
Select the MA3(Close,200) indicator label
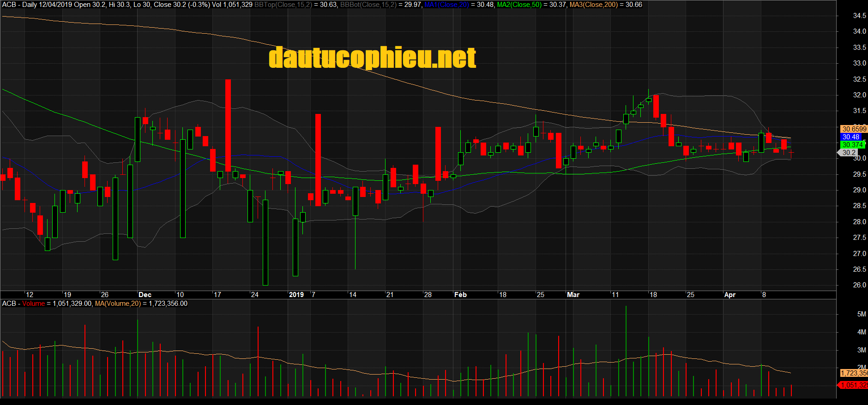593,5
